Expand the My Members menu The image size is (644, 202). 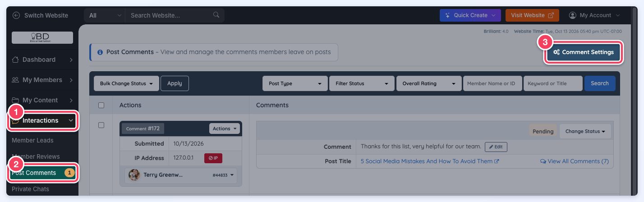42,80
